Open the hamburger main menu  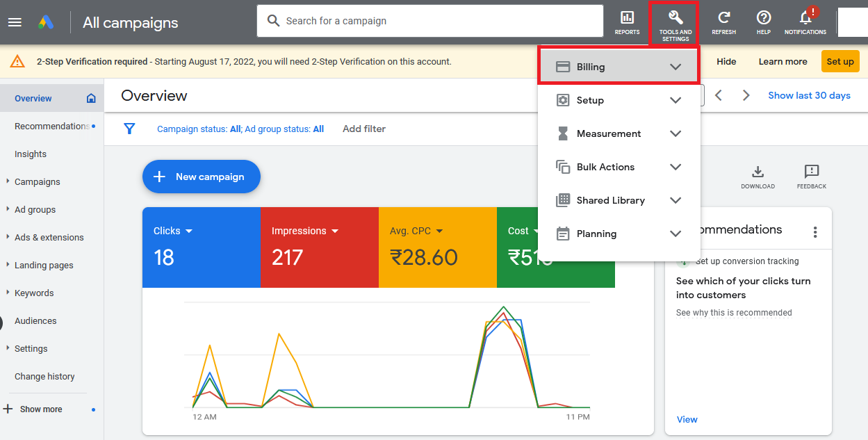coord(15,22)
